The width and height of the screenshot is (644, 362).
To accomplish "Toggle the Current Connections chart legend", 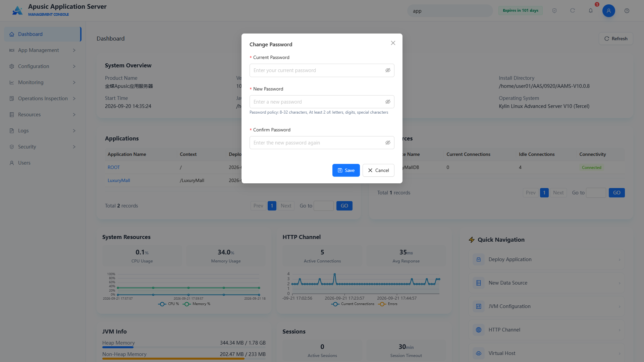I will pyautogui.click(x=353, y=304).
